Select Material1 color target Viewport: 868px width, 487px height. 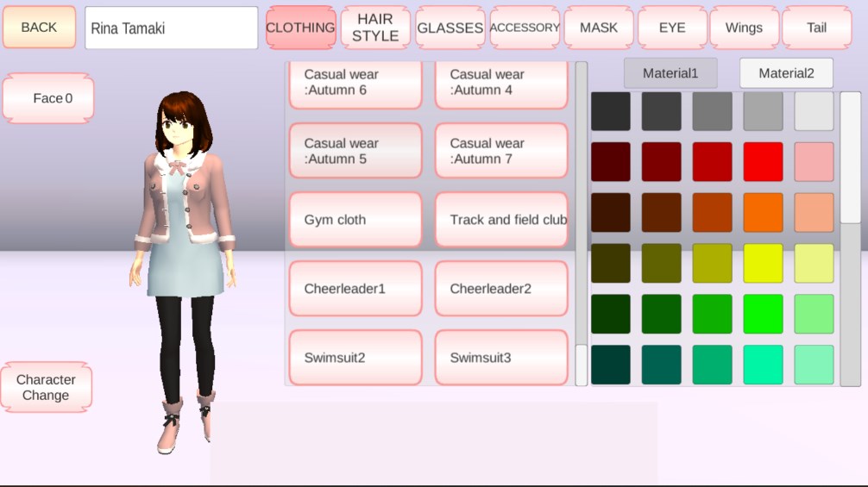pos(670,73)
